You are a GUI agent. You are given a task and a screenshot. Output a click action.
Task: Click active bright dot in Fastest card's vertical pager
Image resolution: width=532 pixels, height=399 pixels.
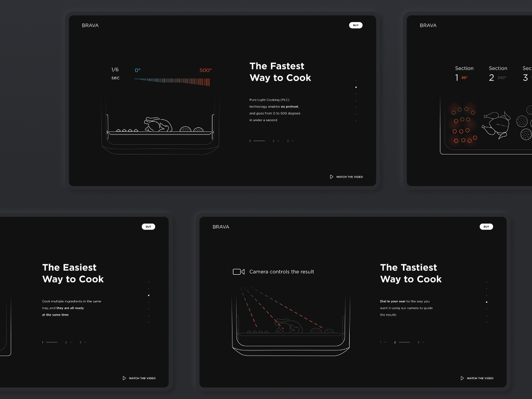pyautogui.click(x=356, y=87)
